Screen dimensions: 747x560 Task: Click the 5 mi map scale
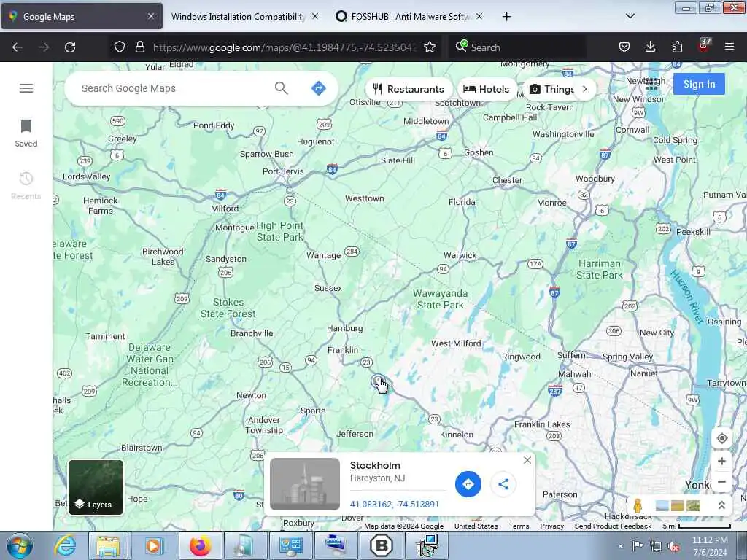coord(697,526)
